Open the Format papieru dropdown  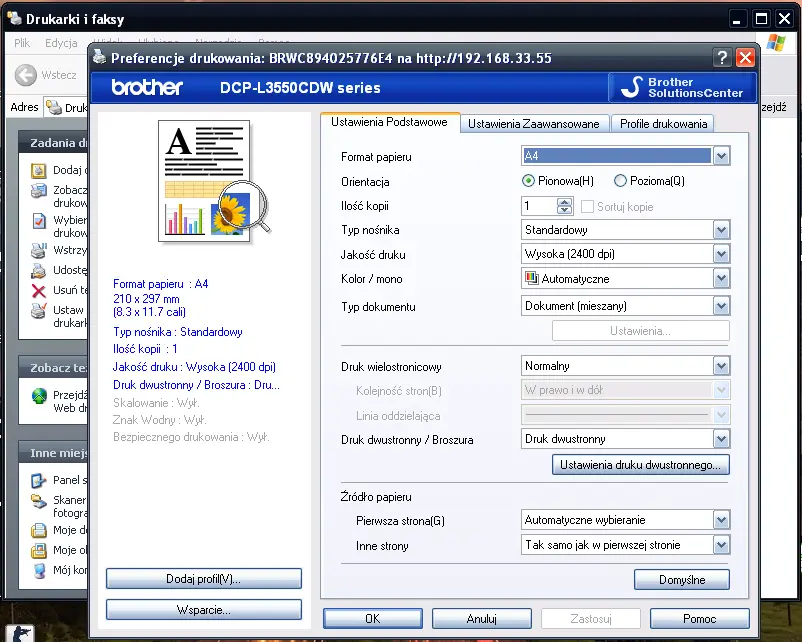click(x=721, y=156)
